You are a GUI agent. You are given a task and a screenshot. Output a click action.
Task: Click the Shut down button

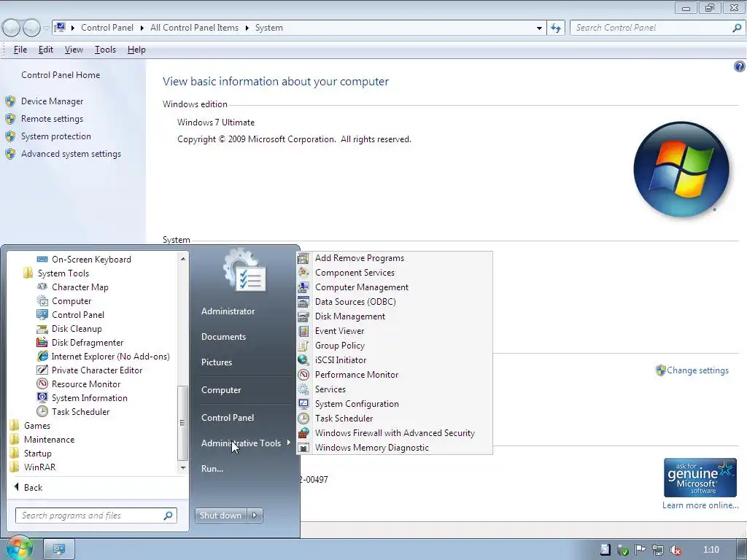click(x=220, y=516)
